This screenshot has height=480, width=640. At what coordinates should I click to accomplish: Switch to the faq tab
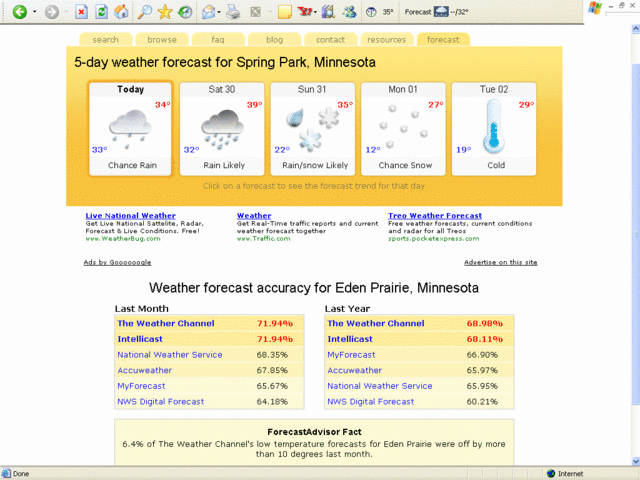(218, 40)
